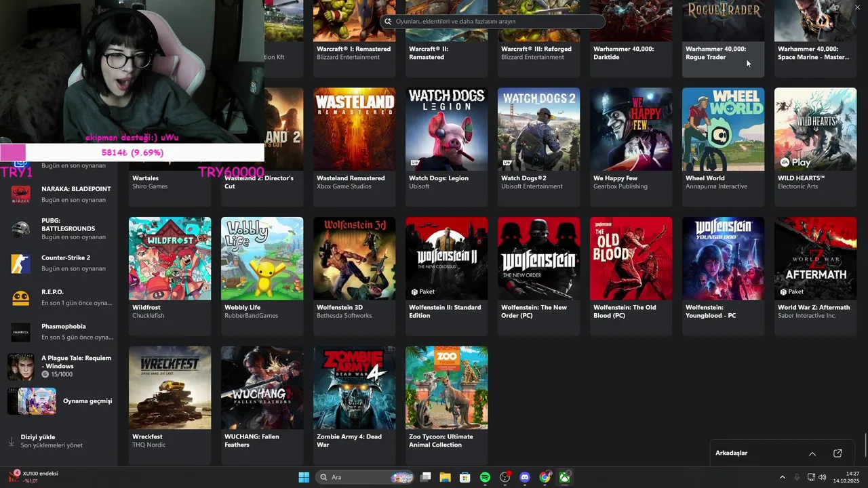Open NARAKA: BLADEPOINT icon in sidebar
The height and width of the screenshot is (488, 868).
click(x=20, y=195)
